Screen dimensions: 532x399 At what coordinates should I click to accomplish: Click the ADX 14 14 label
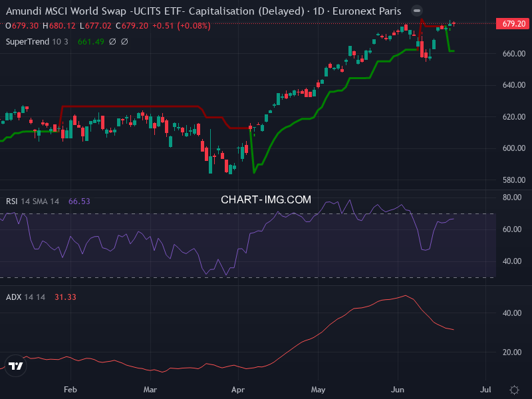25,297
